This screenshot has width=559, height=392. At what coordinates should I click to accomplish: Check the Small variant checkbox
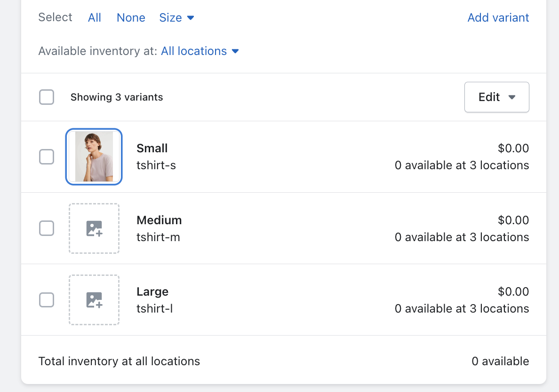47,157
